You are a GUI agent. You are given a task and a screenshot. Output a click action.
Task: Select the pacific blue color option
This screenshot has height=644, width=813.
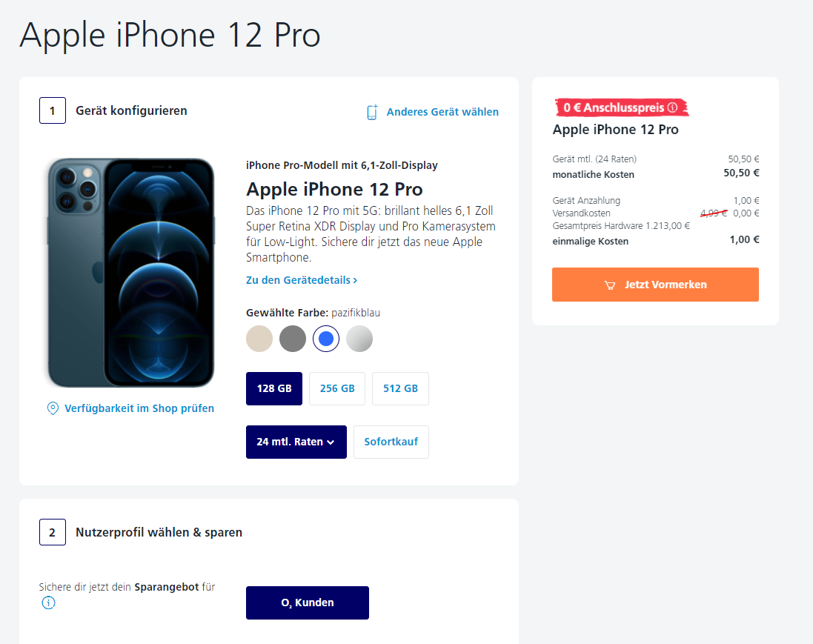coord(326,339)
